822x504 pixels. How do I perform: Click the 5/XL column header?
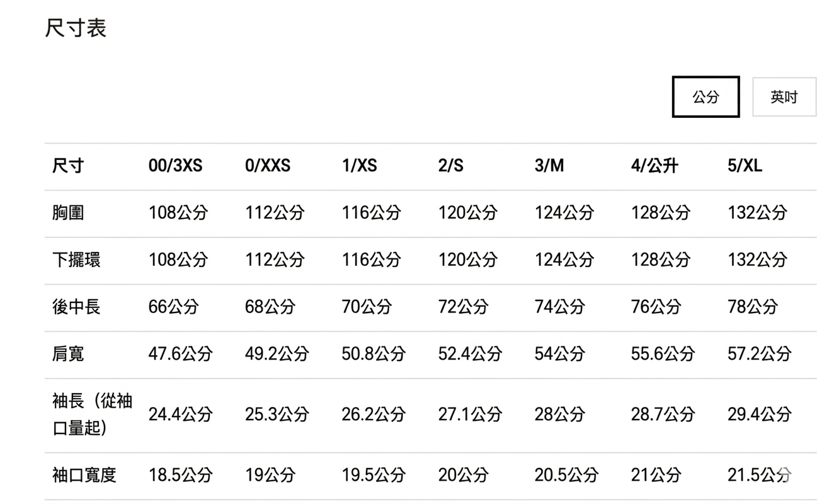point(745,166)
